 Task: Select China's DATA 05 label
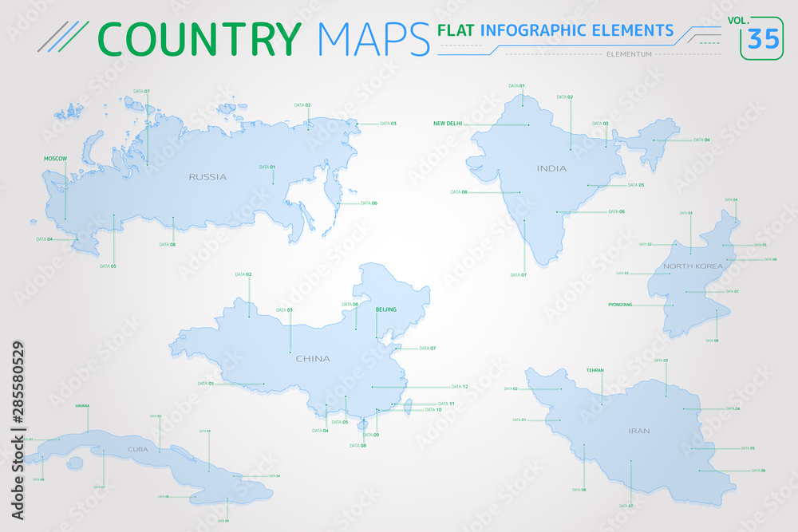(x=340, y=422)
